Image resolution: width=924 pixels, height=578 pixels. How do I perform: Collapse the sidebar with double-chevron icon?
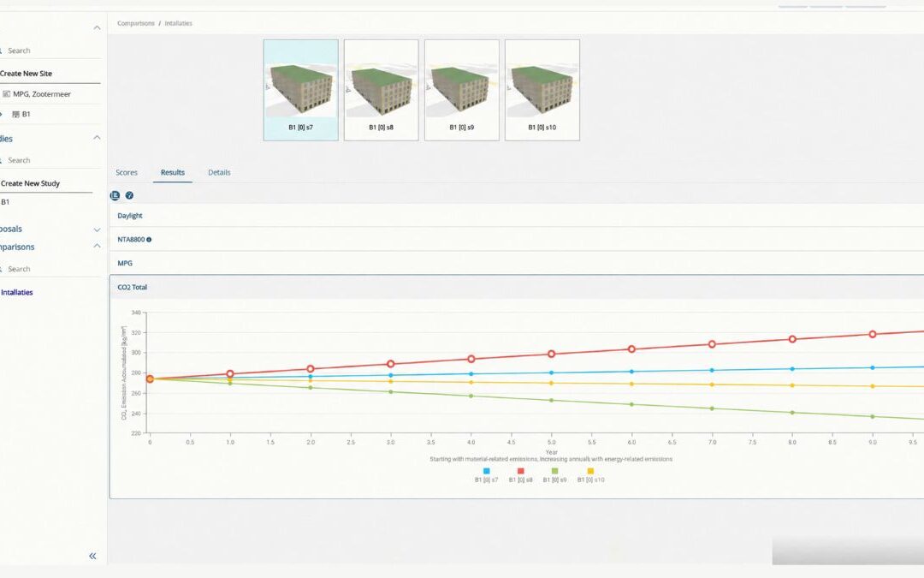click(92, 556)
